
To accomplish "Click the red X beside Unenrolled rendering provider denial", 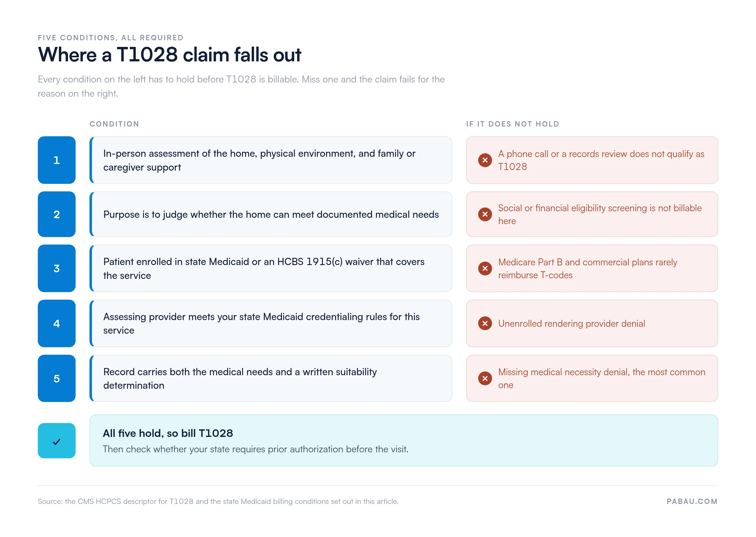I will (x=485, y=323).
